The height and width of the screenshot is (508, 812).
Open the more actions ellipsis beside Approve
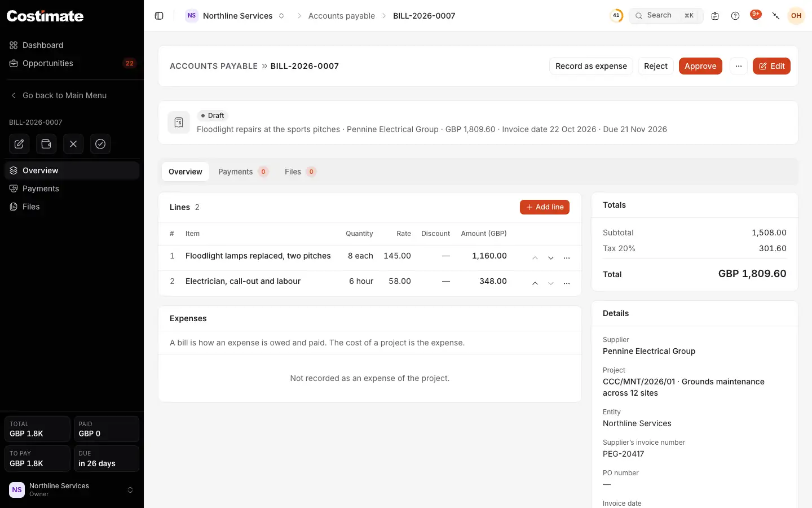(x=739, y=66)
